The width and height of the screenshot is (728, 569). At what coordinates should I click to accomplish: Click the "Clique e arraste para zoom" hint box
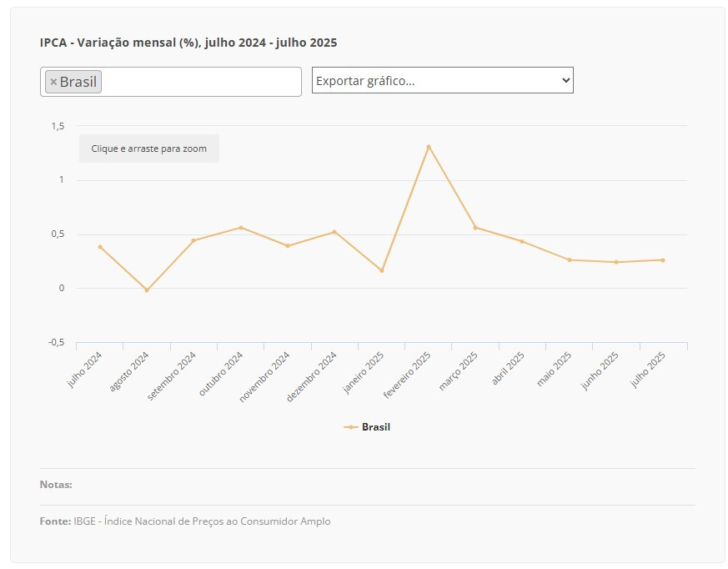149,149
